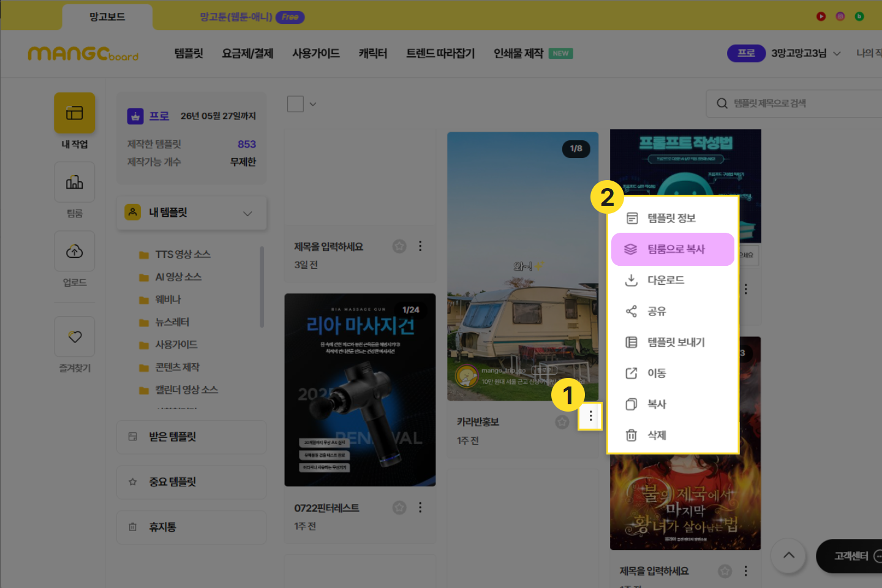Open the 팀룸 sidebar icon
This screenshot has height=588, width=882.
(74, 183)
